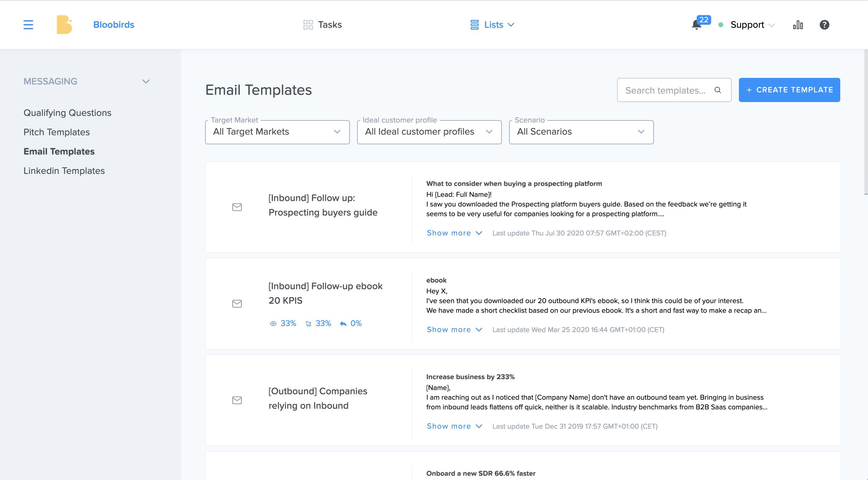Click subject 'Increase business by 233%'
This screenshot has width=868, height=480.
pyautogui.click(x=470, y=377)
